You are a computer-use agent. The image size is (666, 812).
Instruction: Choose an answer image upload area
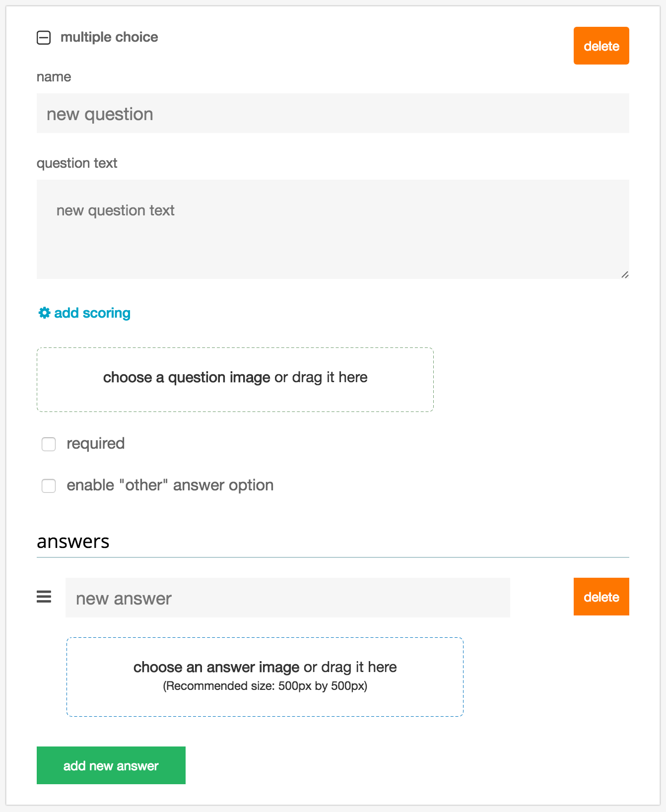265,677
